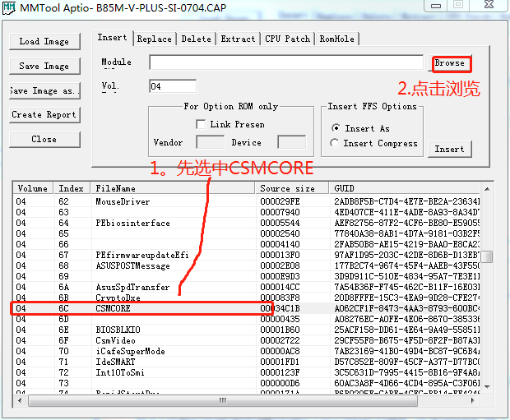Select the AsusSpdTransfer row
This screenshot has height=420, width=510.
[247, 287]
